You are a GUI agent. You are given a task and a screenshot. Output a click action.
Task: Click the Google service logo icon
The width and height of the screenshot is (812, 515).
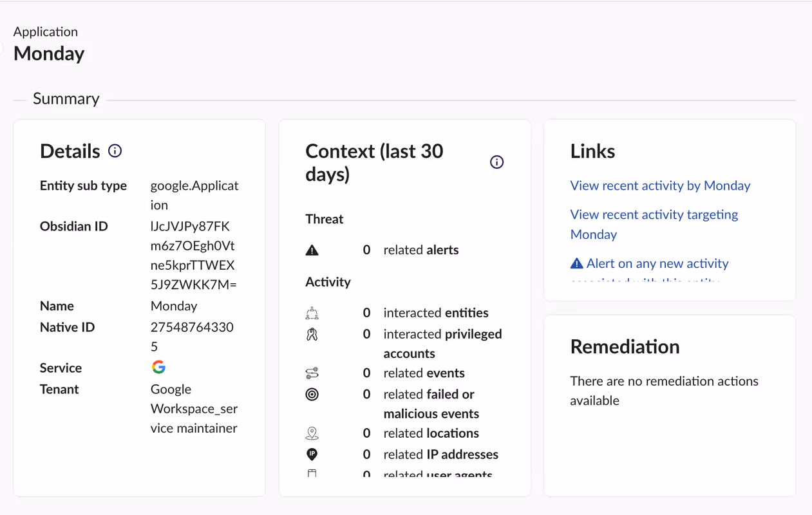pyautogui.click(x=158, y=368)
